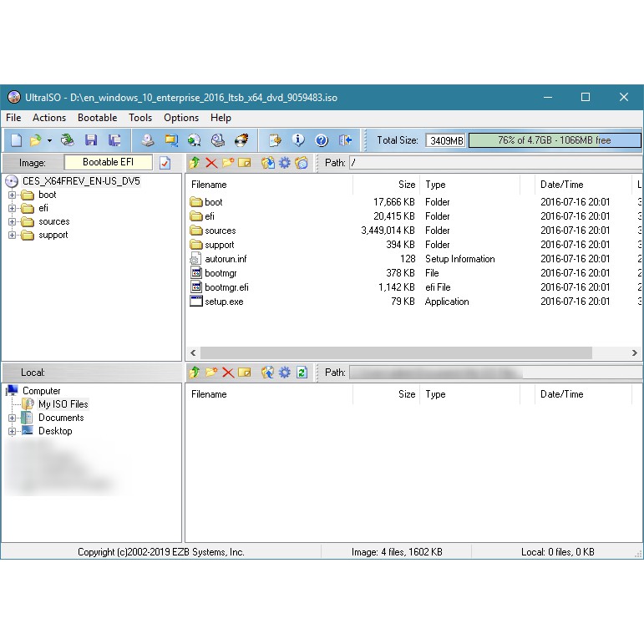Screen dimensions: 644x644
Task: Click the New image toolbar icon
Action: pos(16,140)
